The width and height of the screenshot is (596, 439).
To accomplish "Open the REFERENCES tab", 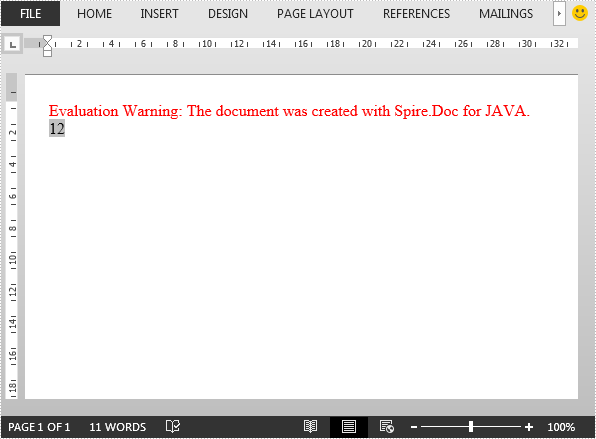I will [x=416, y=14].
